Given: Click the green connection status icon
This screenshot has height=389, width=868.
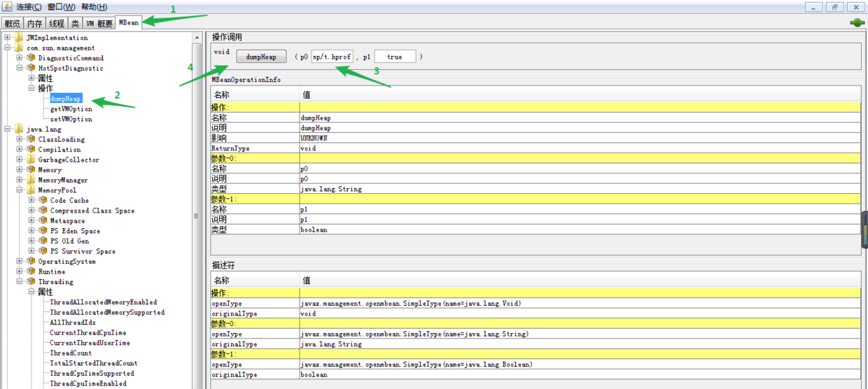Looking at the screenshot, I should (856, 23).
